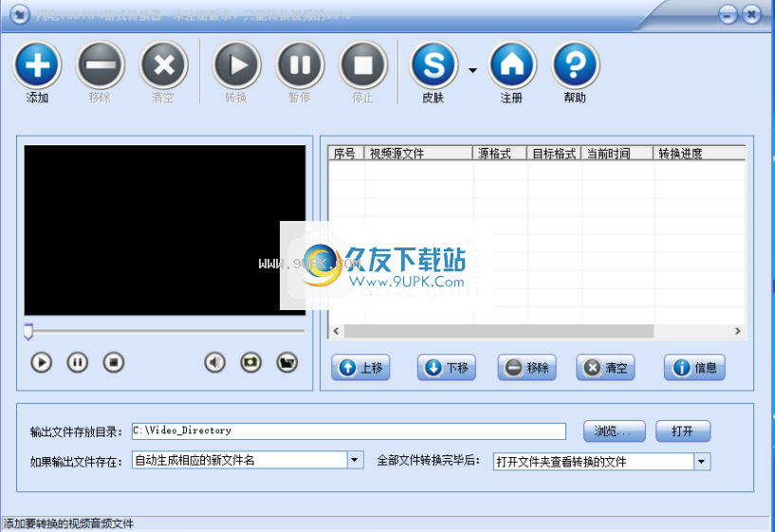Play the preview video
The image size is (775, 532).
click(42, 362)
